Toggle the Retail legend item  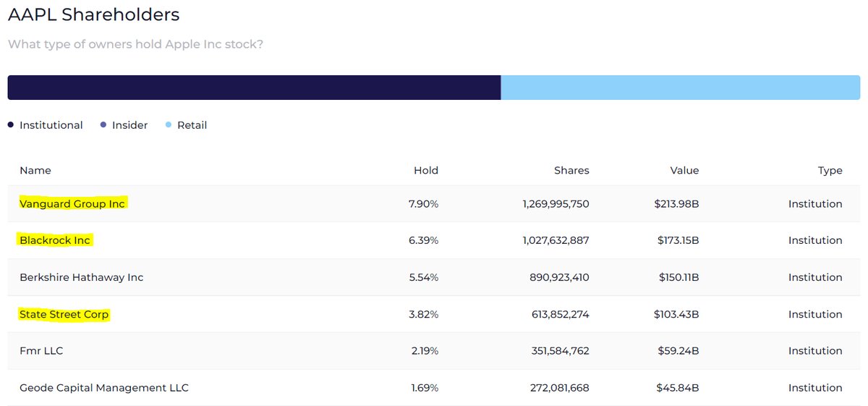coord(186,125)
